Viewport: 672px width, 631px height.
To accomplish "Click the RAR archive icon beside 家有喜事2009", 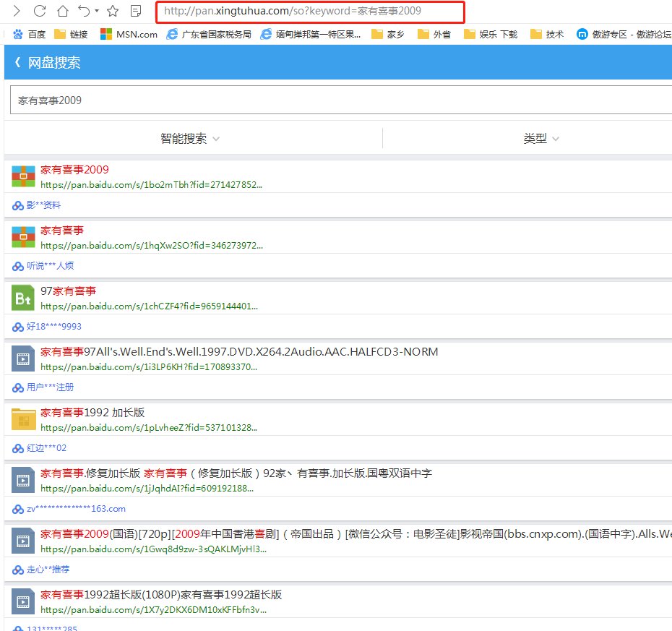I will tap(22, 176).
